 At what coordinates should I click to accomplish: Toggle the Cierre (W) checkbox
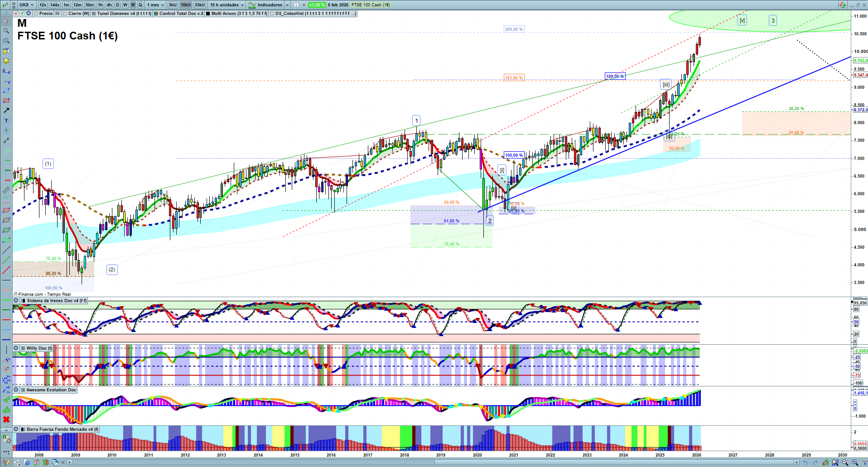(65, 14)
